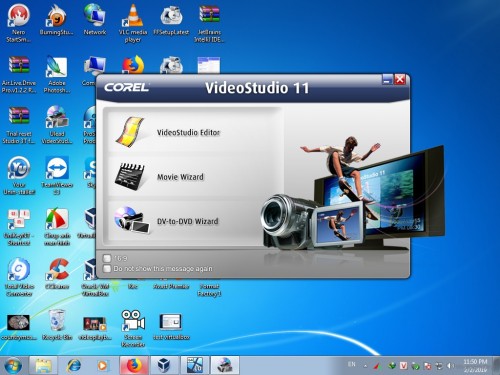Image resolution: width=500 pixels, height=375 pixels.
Task: Select the Total Video Converter shortcut
Action: [19, 278]
